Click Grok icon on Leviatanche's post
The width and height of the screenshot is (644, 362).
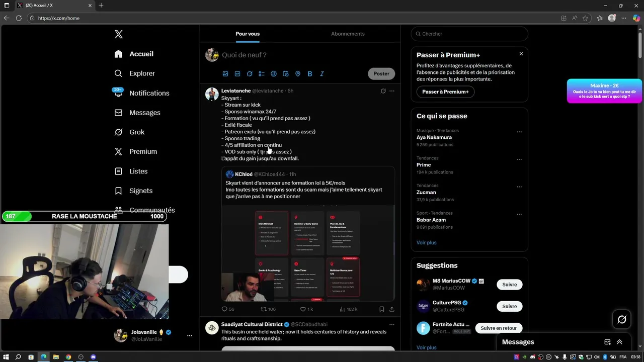(383, 91)
